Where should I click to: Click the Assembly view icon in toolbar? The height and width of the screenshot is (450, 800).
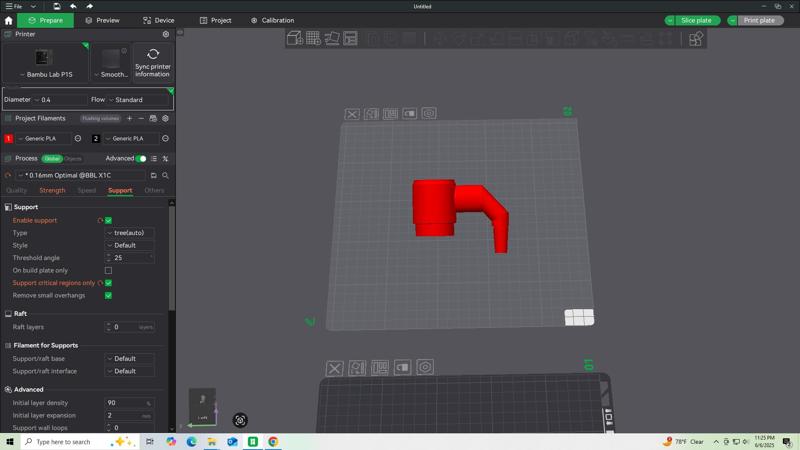click(696, 39)
